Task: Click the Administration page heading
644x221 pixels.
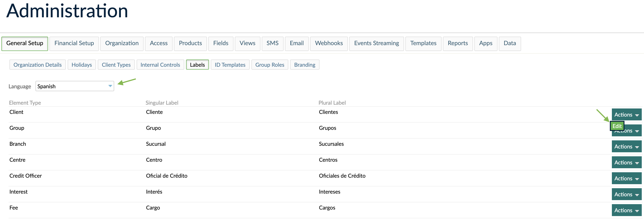Action: click(x=67, y=11)
